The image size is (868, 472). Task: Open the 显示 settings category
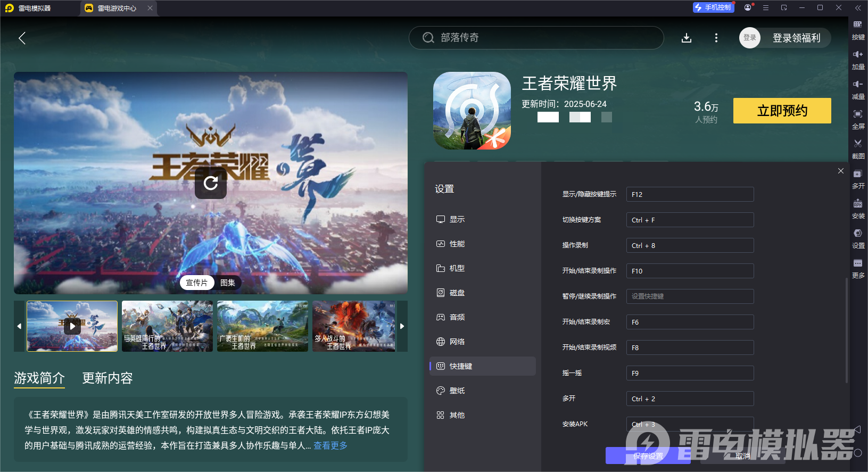coord(483,219)
